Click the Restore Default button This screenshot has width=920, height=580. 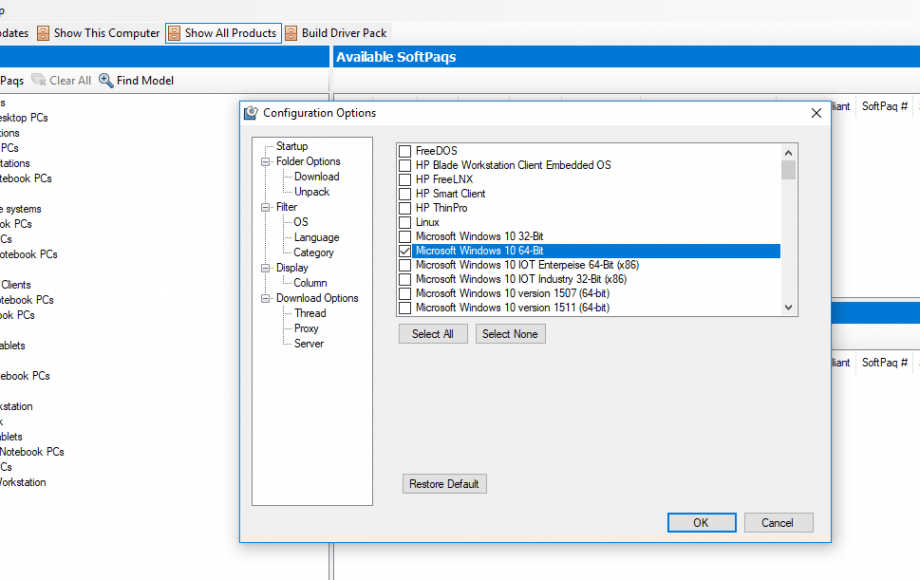444,484
